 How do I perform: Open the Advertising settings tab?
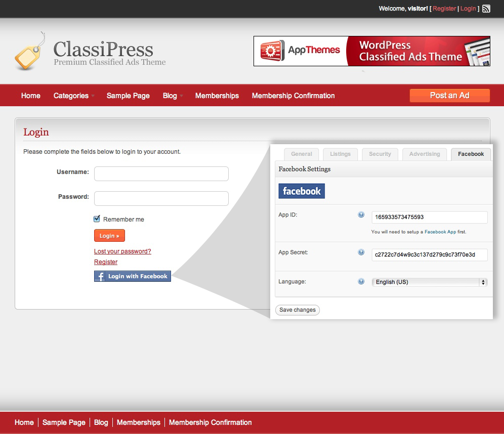pyautogui.click(x=425, y=154)
